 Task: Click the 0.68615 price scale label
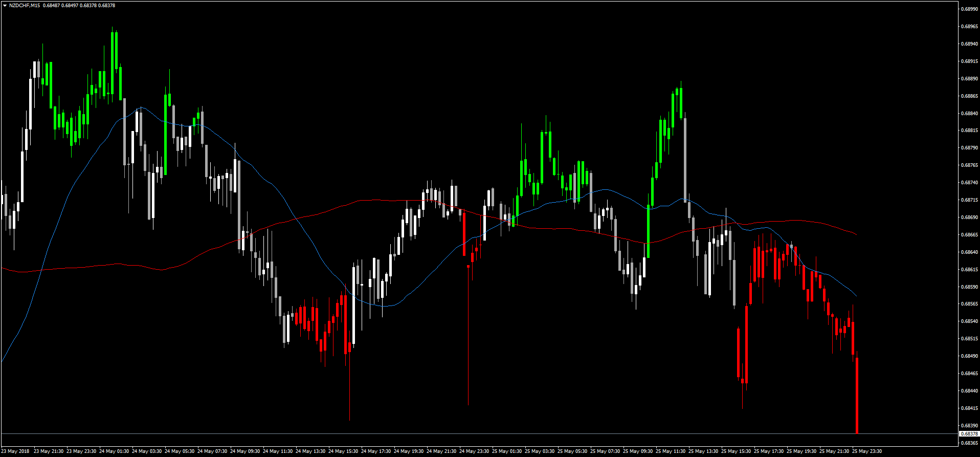coord(969,270)
